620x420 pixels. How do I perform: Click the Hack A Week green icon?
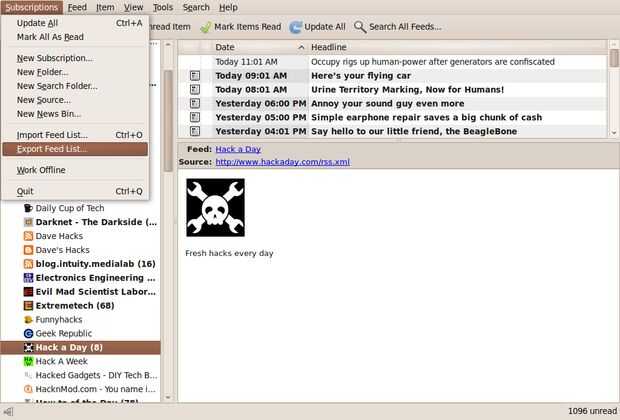pos(28,361)
